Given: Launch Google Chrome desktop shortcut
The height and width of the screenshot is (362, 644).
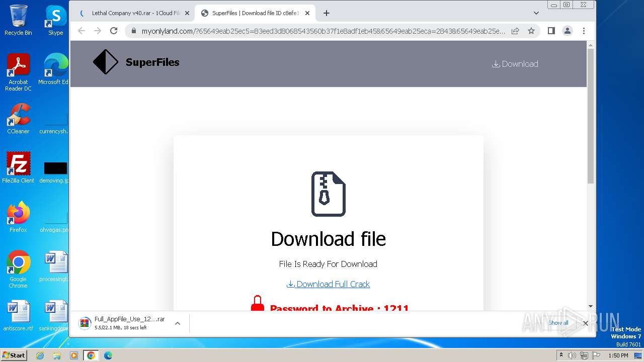Looking at the screenshot, I should tap(18, 269).
